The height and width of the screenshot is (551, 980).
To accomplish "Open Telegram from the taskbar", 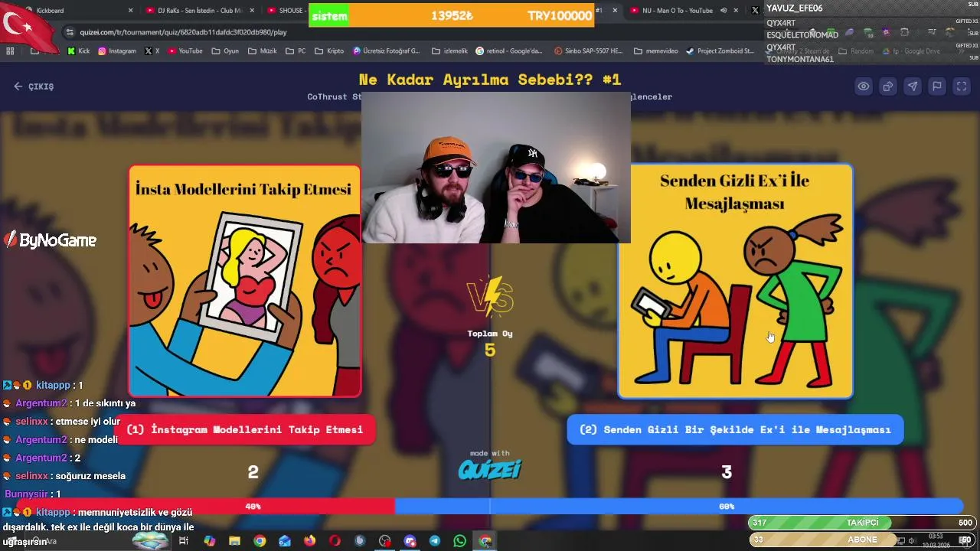I will pyautogui.click(x=435, y=541).
